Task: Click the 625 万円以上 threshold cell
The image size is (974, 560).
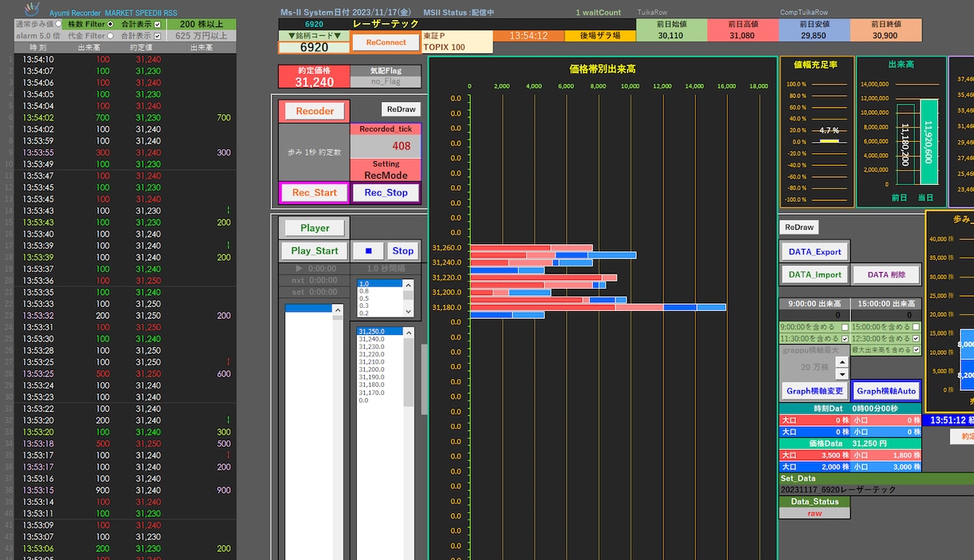Action: pyautogui.click(x=202, y=35)
